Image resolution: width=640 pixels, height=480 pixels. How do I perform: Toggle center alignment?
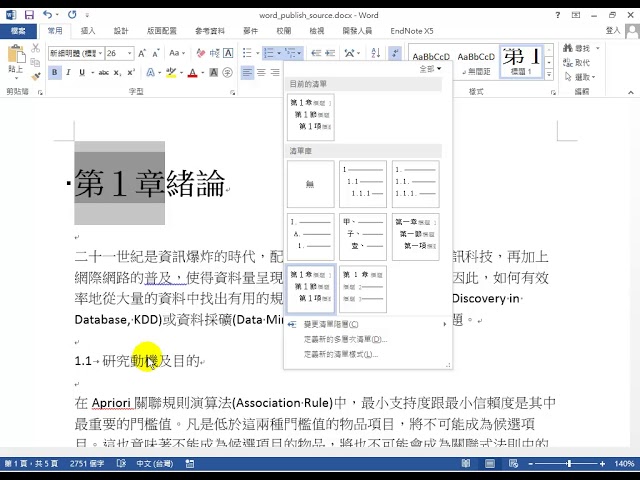261,73
